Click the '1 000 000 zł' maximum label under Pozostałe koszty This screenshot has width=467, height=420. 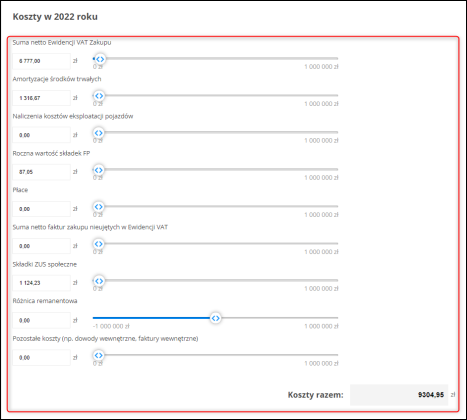point(321,363)
